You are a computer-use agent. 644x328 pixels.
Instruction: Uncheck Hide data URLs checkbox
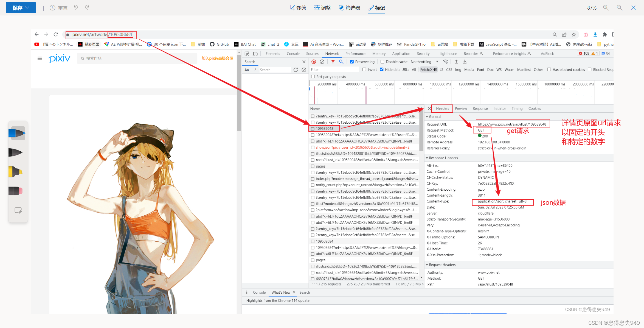381,70
